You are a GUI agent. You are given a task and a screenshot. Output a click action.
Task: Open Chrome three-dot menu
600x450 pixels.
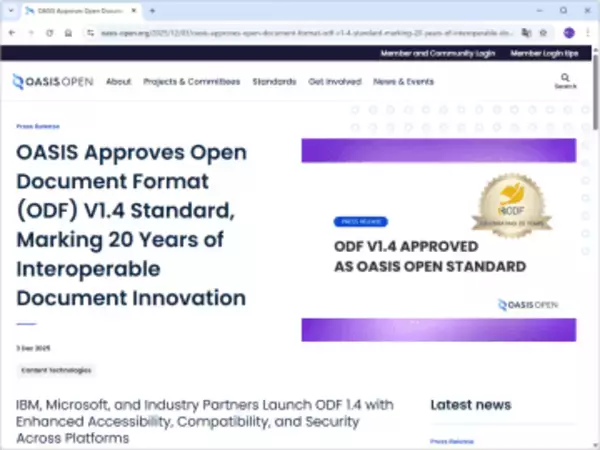(x=588, y=33)
